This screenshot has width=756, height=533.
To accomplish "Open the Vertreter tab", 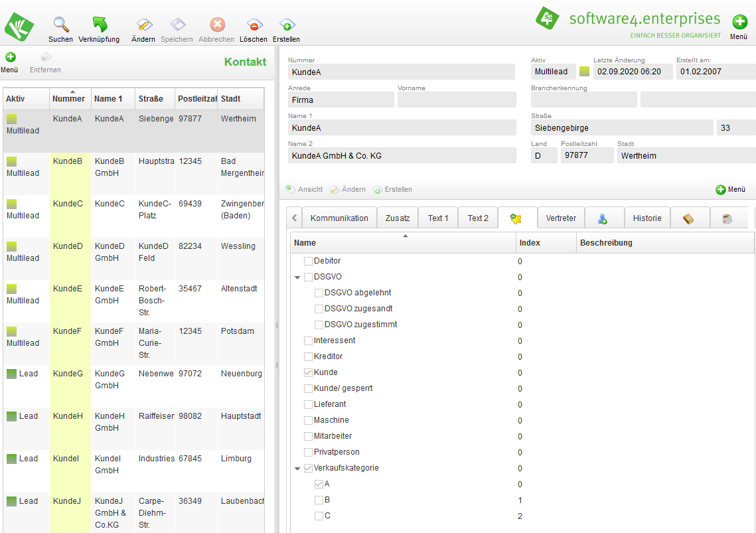I will [x=562, y=218].
